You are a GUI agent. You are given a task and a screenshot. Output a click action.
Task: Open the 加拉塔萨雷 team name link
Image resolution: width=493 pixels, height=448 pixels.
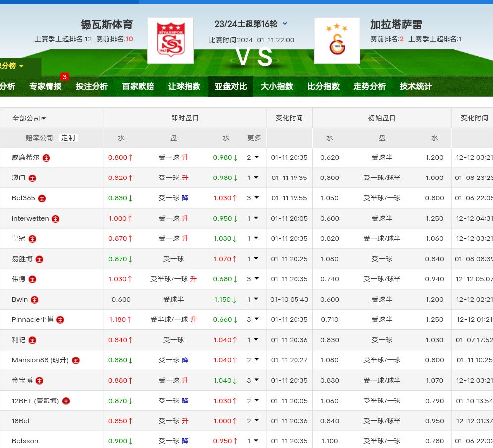pos(396,24)
